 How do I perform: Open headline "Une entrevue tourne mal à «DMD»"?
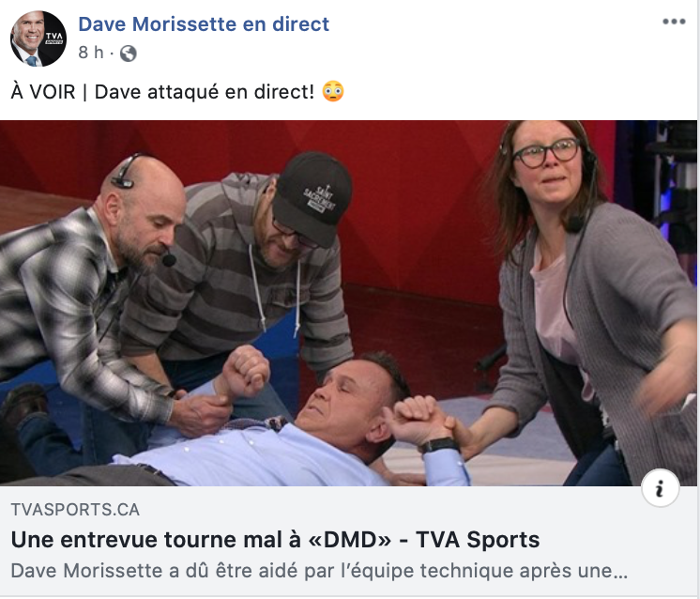tap(201, 540)
